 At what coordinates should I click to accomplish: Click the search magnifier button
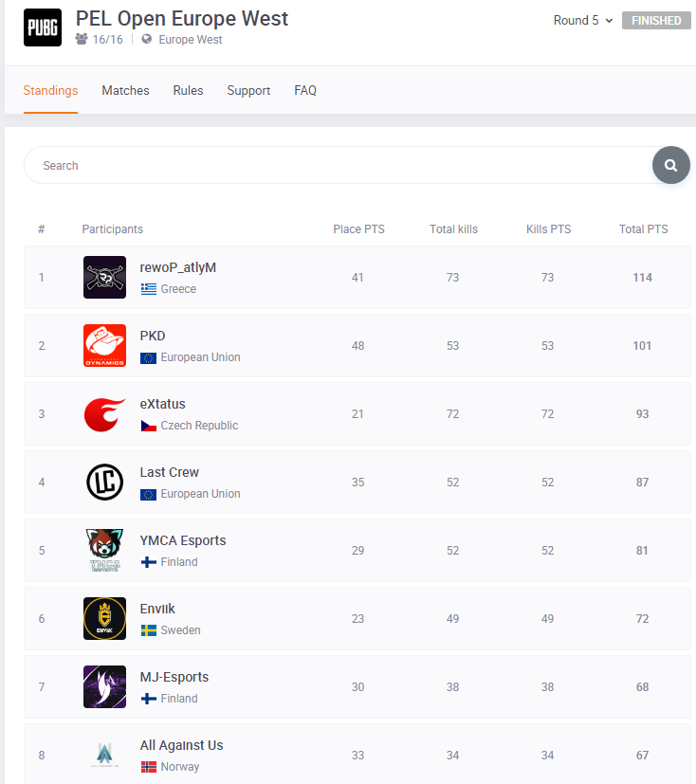(671, 165)
